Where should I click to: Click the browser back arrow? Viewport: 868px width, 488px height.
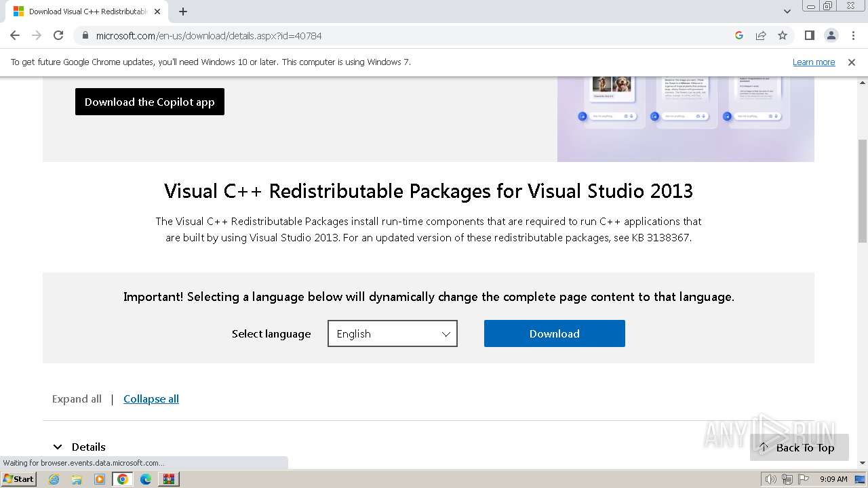(x=15, y=35)
